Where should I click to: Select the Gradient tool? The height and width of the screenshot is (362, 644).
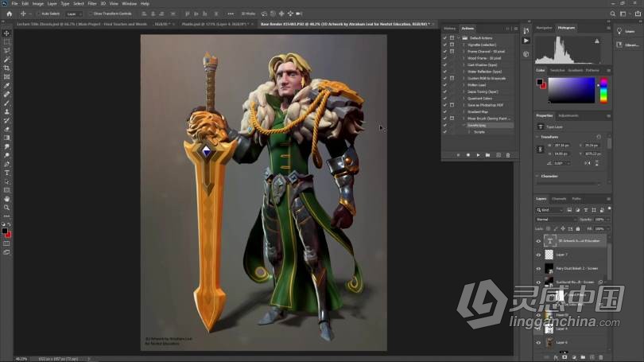(x=6, y=138)
